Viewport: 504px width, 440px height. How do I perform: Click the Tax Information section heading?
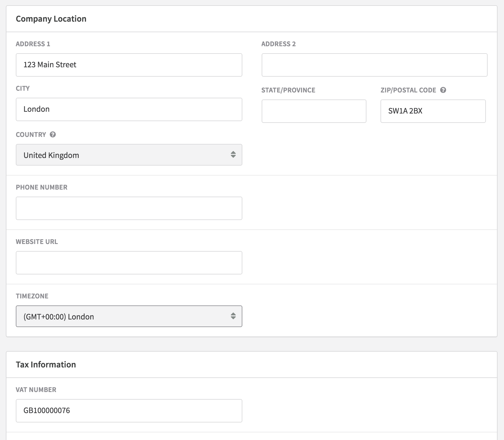click(x=46, y=365)
